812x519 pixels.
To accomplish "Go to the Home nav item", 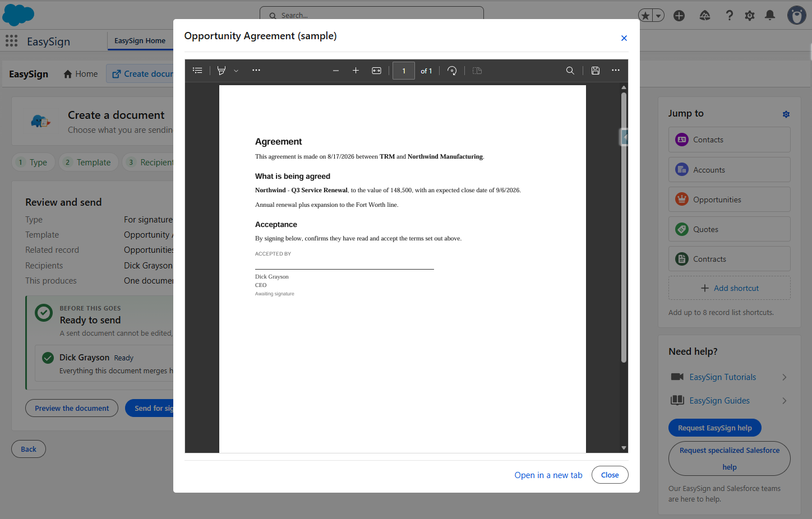I will click(x=81, y=74).
